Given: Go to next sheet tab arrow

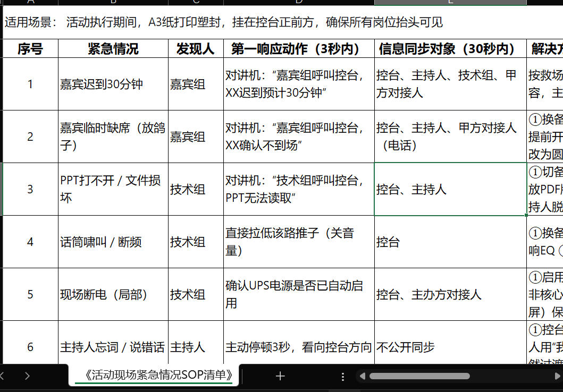Looking at the screenshot, I should (27, 376).
